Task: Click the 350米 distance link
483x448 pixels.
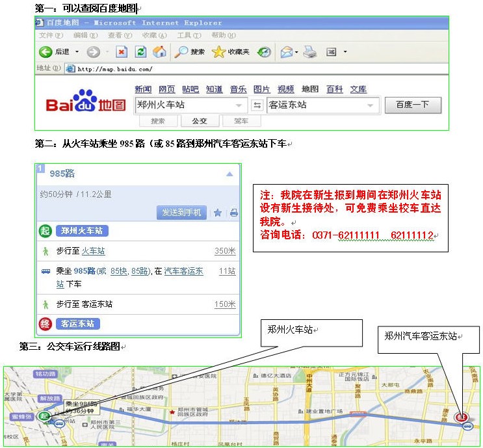Action: coord(225,251)
